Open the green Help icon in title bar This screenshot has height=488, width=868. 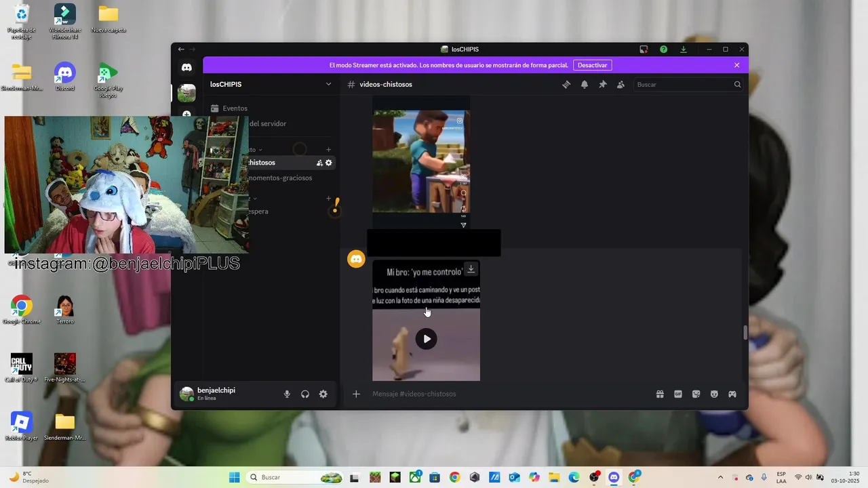[x=664, y=49]
